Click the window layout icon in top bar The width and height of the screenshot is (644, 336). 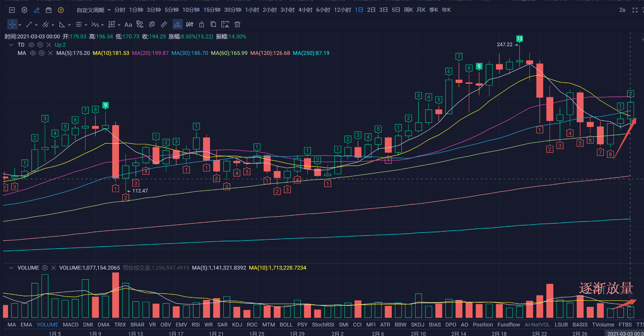48,10
